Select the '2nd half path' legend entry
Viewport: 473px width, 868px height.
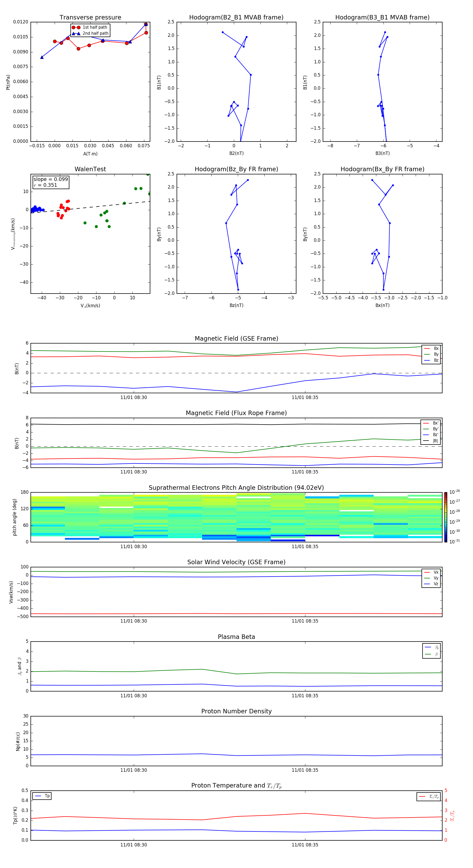(x=90, y=33)
